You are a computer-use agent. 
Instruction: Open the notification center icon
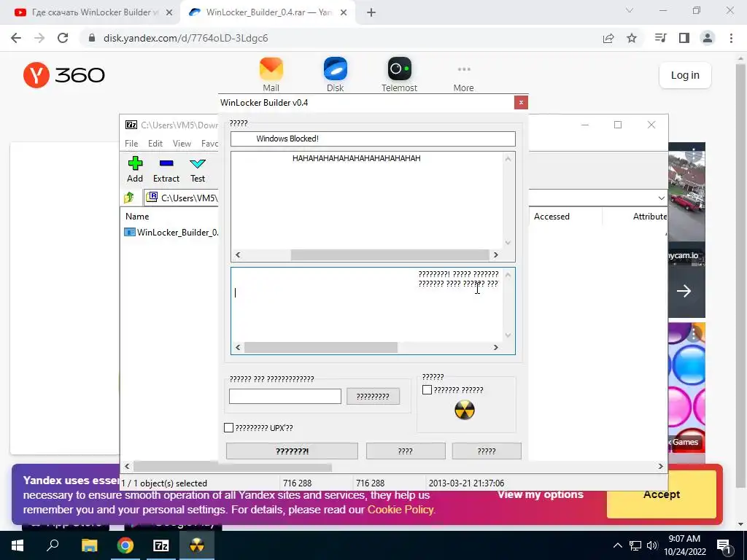point(724,545)
